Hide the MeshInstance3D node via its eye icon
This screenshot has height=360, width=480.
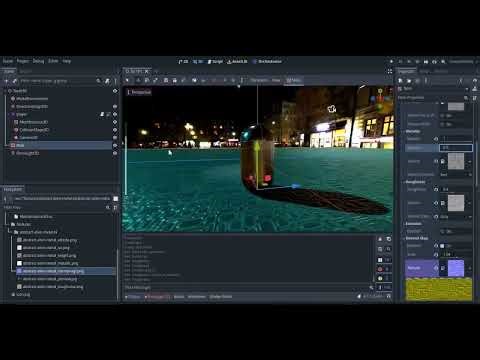point(115,122)
